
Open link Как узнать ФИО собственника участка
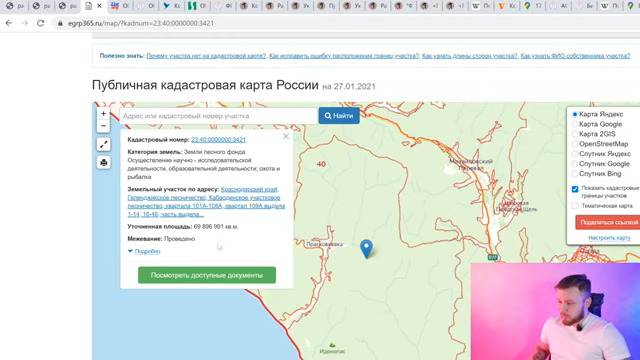click(x=575, y=56)
